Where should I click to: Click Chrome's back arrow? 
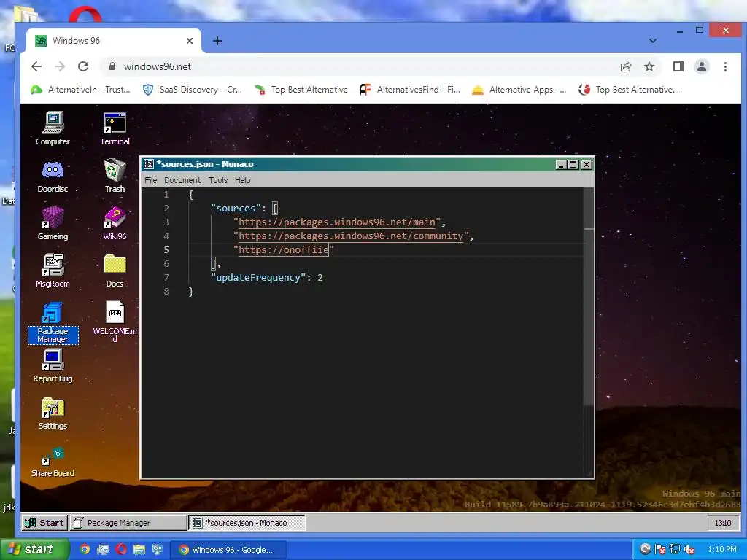[x=36, y=66]
